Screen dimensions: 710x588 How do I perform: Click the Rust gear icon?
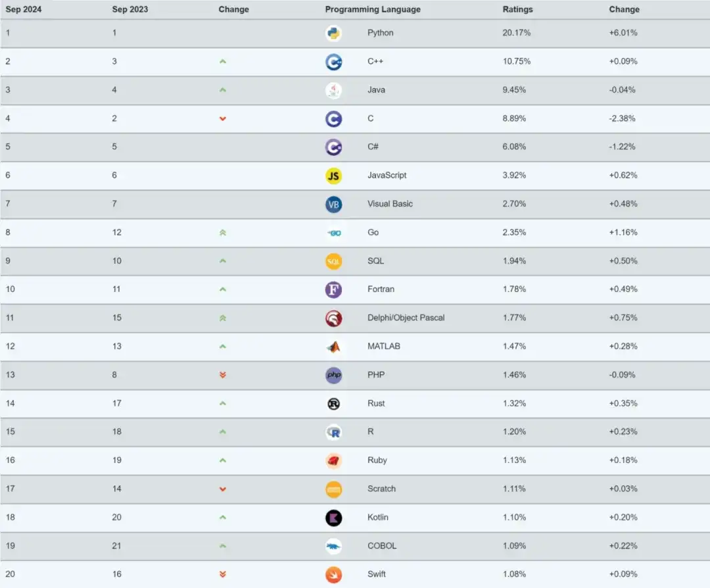coord(333,404)
